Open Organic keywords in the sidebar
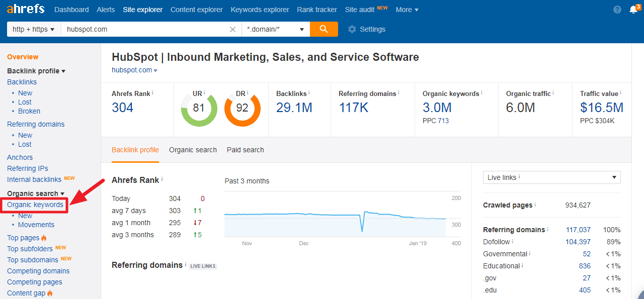 [35, 205]
